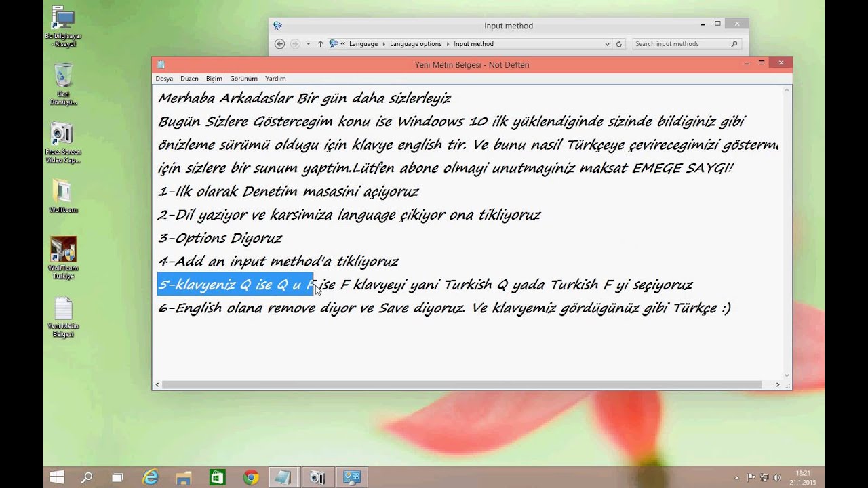Show hidden tray icons arrow
The height and width of the screenshot is (488, 868).
point(737,477)
